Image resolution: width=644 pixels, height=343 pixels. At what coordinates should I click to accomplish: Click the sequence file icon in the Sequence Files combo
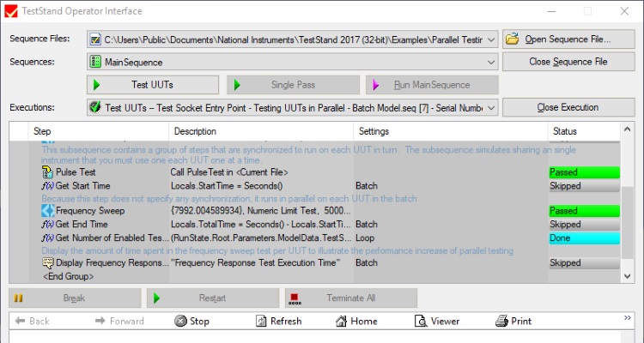pos(95,39)
